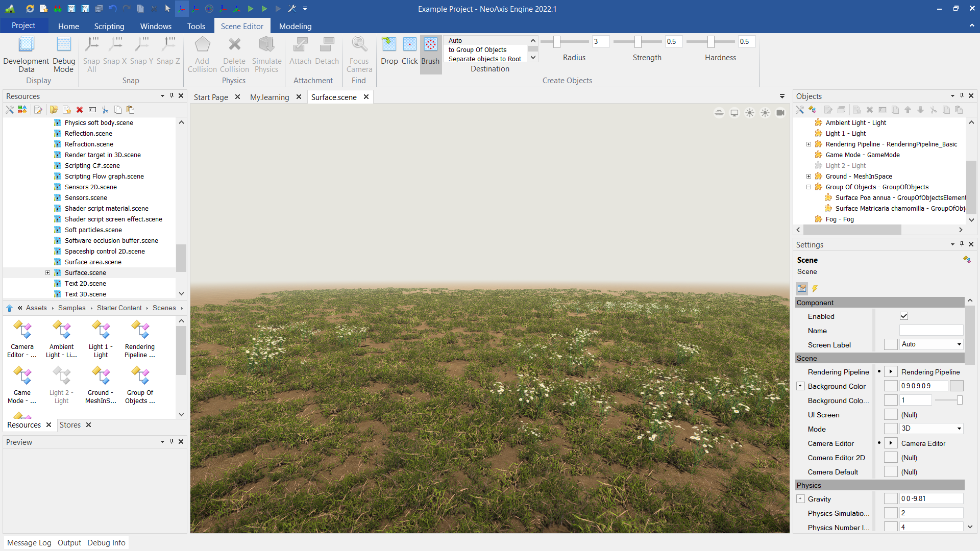Viewport: 980px width, 551px height.
Task: Open the My.learning document tab
Action: tap(269, 97)
